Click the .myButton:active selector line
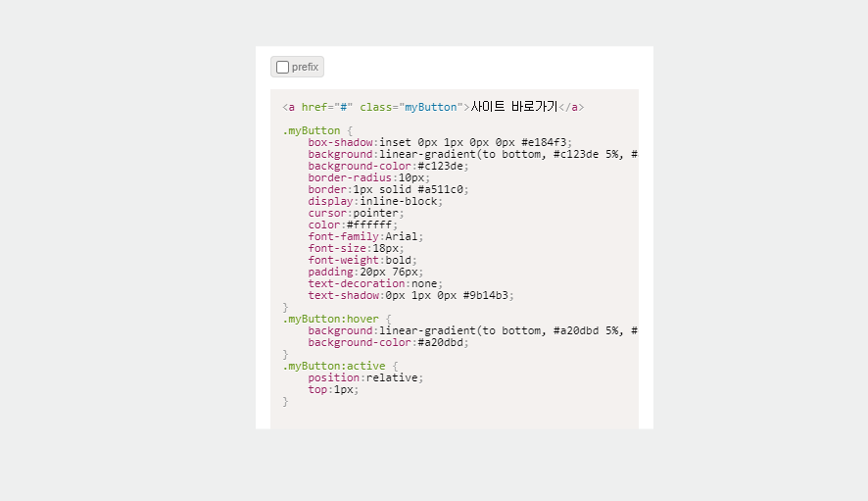Viewport: 868px width, 501px height. pyautogui.click(x=340, y=366)
